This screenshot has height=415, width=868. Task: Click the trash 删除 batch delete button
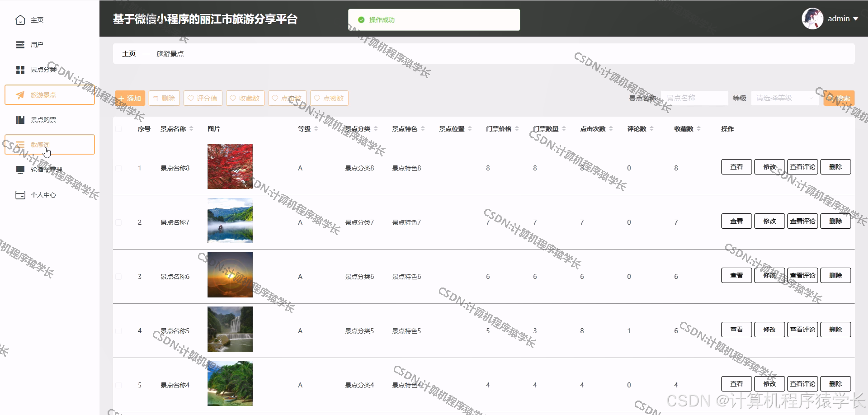pyautogui.click(x=164, y=98)
